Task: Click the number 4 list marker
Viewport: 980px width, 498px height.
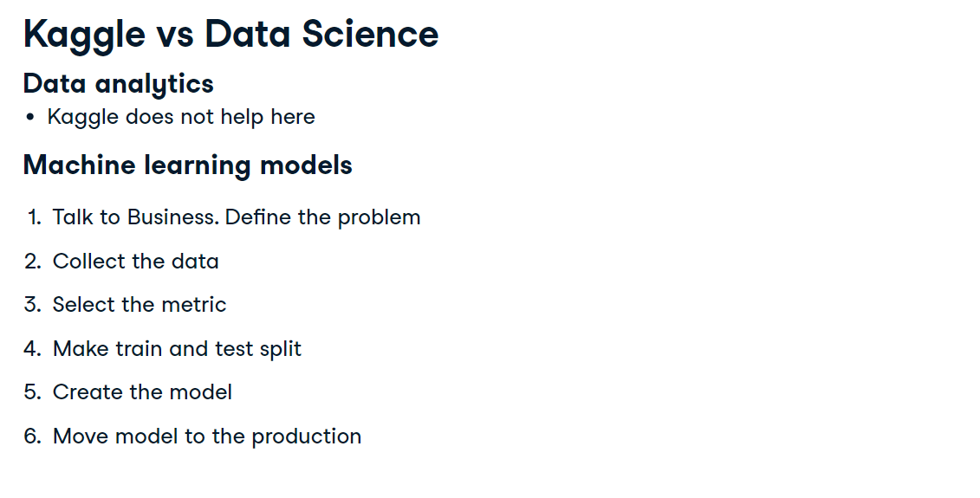Action: tap(33, 349)
